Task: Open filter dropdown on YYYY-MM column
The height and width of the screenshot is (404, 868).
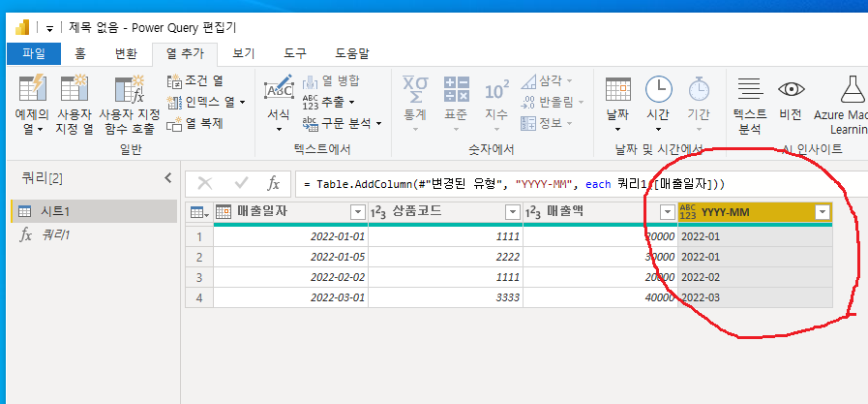Action: (822, 213)
